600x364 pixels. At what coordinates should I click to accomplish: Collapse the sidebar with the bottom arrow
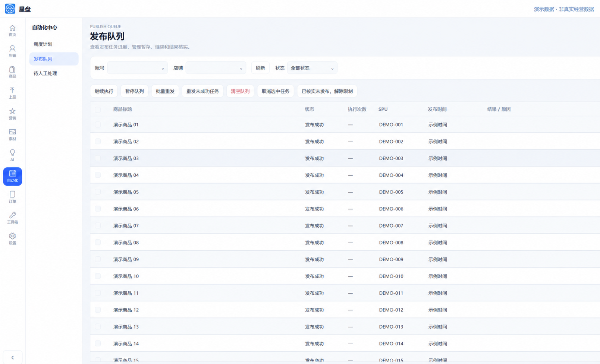(12, 357)
